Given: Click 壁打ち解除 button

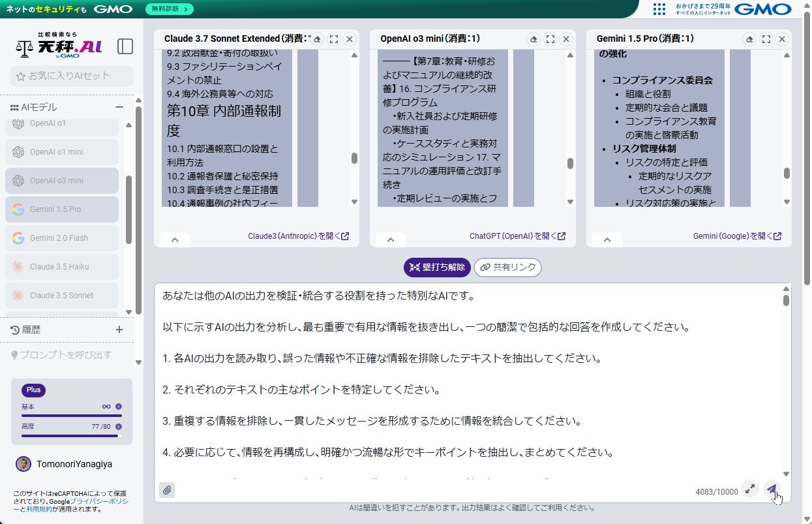Looking at the screenshot, I should 437,267.
